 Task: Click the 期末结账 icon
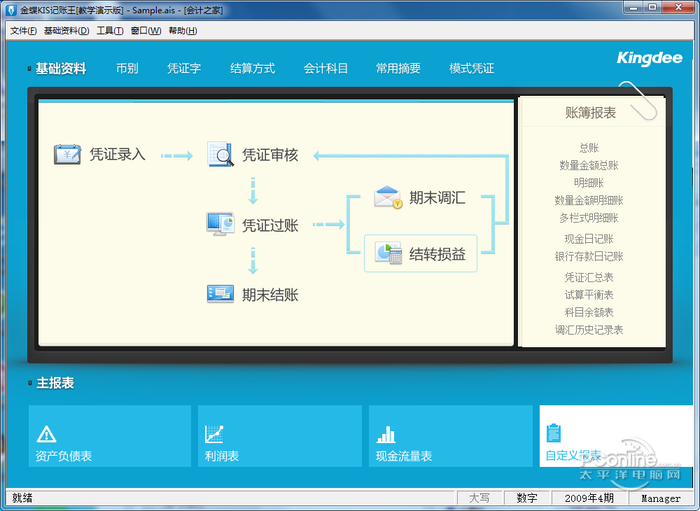tap(221, 294)
